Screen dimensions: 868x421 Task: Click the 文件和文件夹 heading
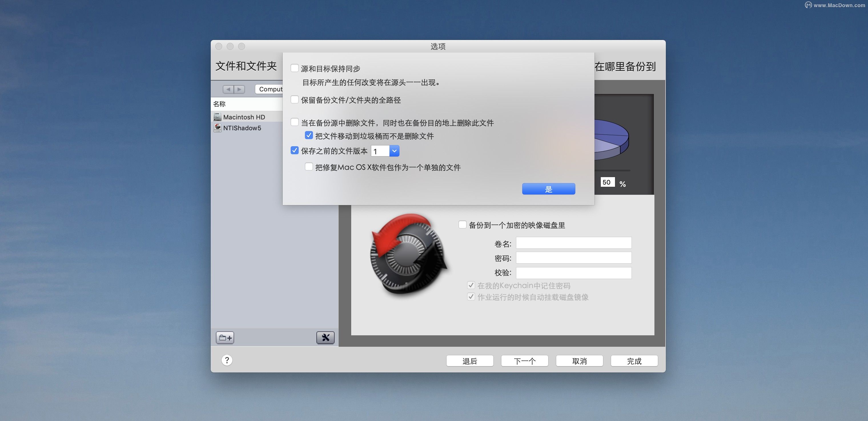point(246,66)
